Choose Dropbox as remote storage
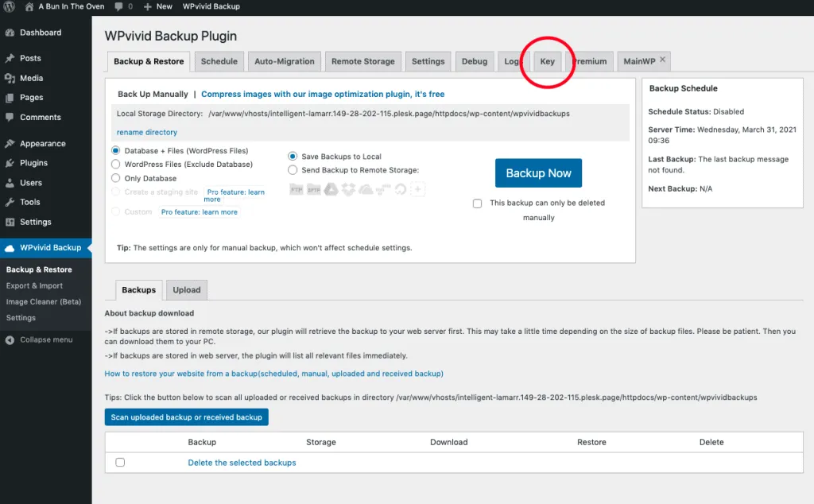This screenshot has height=504, width=814. tap(348, 189)
